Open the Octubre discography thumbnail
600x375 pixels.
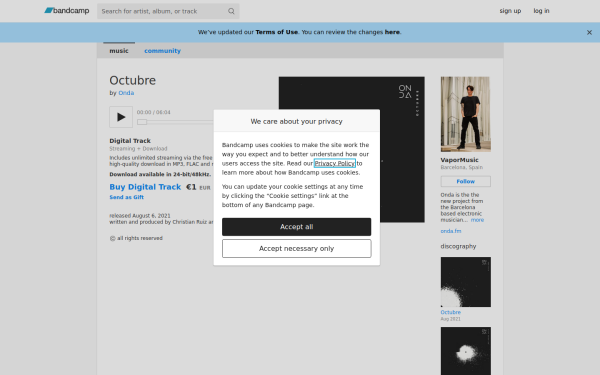466,282
